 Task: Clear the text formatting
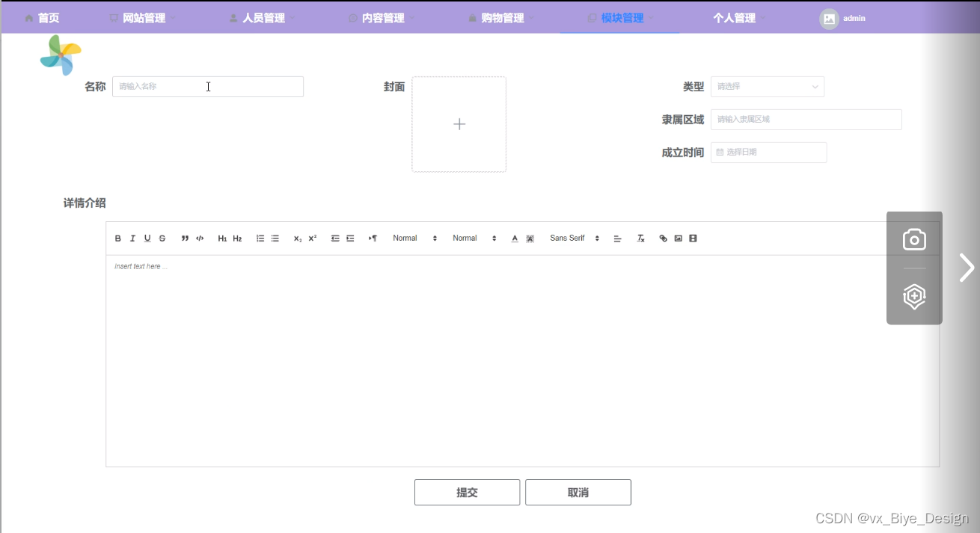[640, 238]
